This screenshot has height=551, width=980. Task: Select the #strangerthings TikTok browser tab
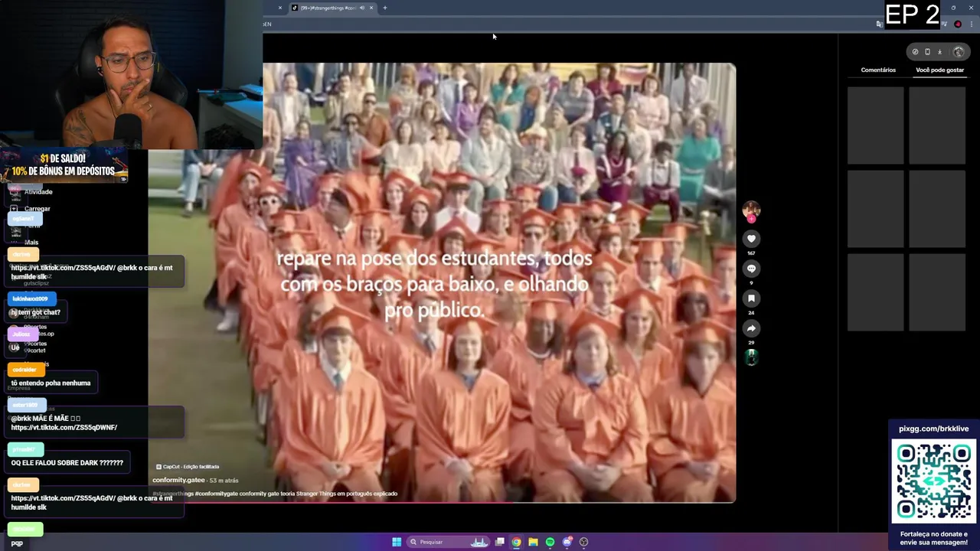point(328,8)
